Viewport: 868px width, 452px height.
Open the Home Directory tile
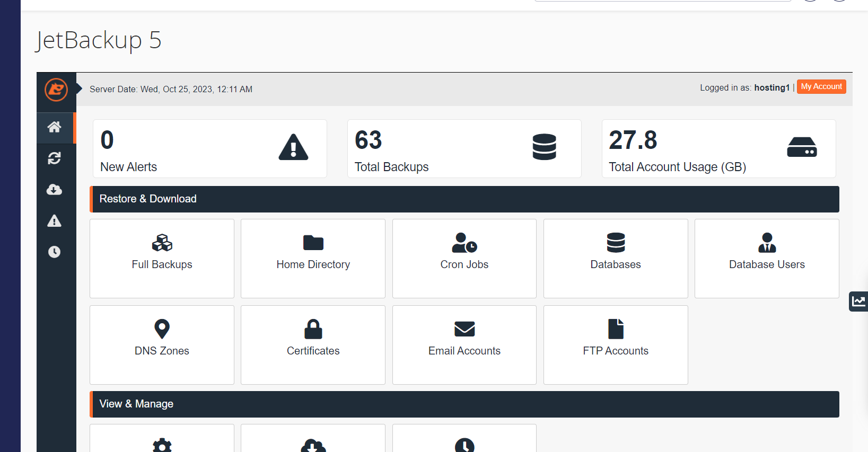(313, 259)
